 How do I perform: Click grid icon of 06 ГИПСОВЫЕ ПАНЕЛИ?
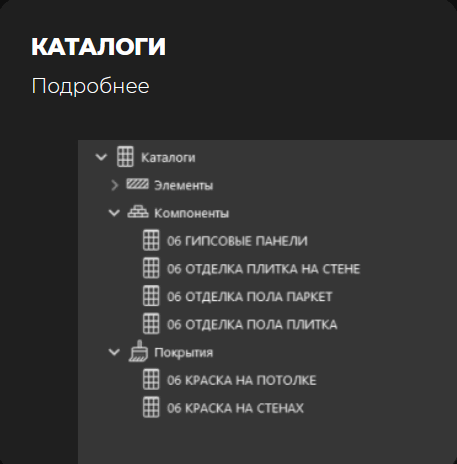click(x=151, y=240)
